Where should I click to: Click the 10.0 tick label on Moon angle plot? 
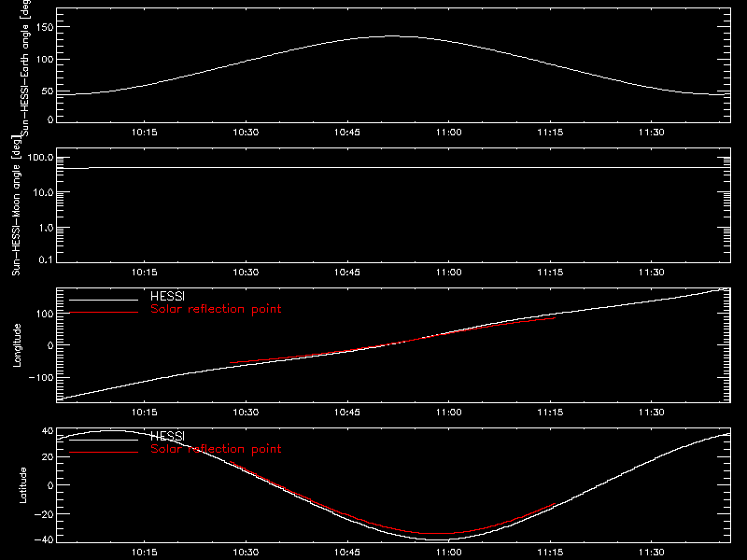[x=44, y=193]
